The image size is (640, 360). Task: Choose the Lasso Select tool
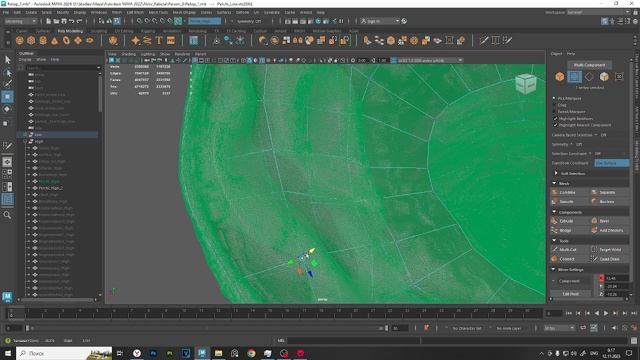7,73
